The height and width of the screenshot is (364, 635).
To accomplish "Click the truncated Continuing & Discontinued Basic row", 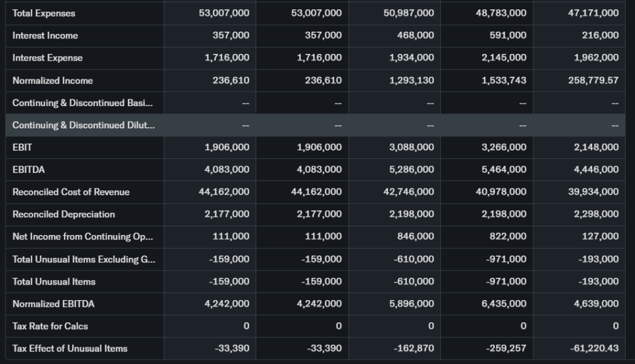I will (x=83, y=103).
